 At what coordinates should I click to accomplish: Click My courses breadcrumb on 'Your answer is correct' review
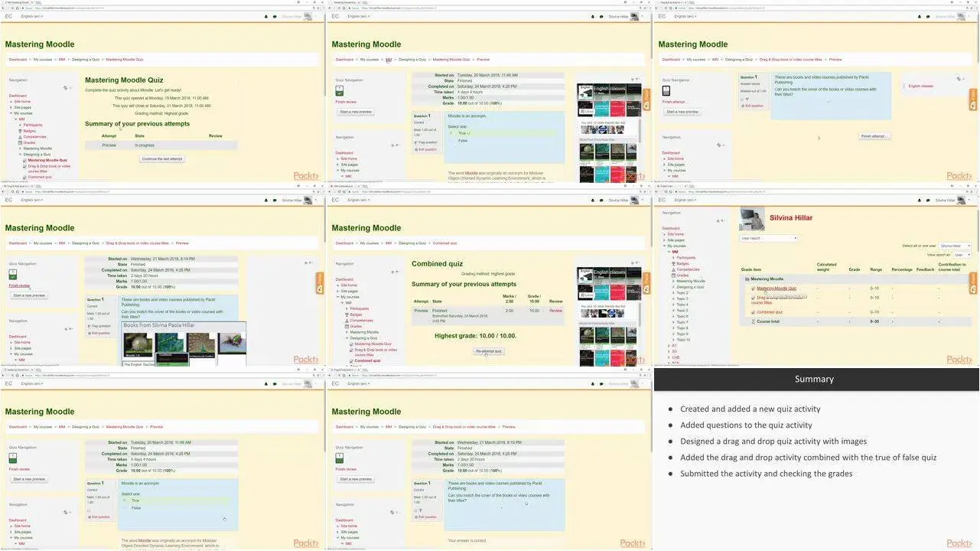[370, 427]
